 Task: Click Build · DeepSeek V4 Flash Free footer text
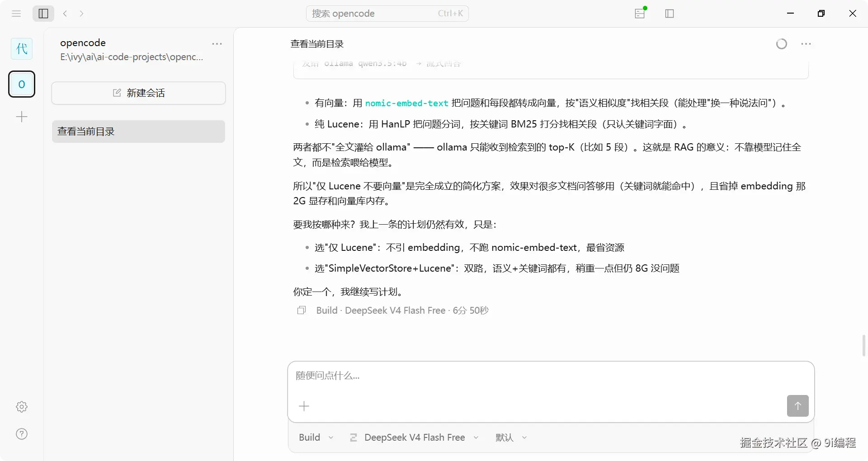[402, 310]
